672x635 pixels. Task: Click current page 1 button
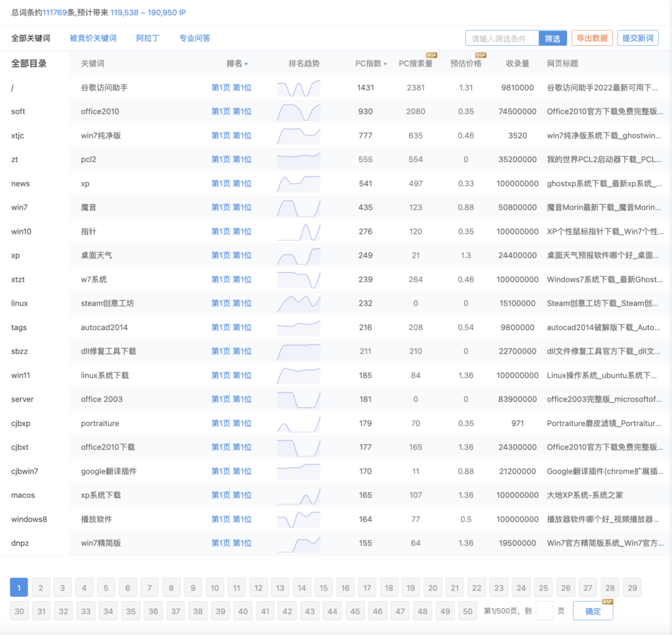[19, 588]
